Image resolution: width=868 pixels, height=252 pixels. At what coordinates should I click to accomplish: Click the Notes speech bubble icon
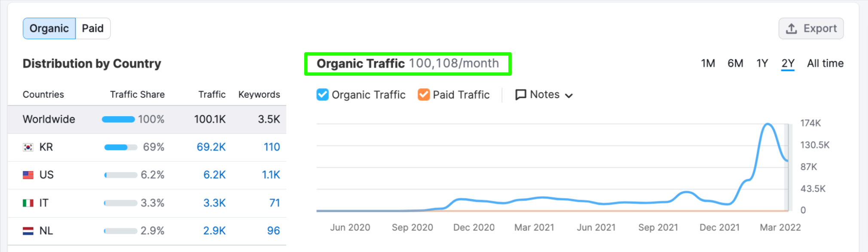[521, 94]
